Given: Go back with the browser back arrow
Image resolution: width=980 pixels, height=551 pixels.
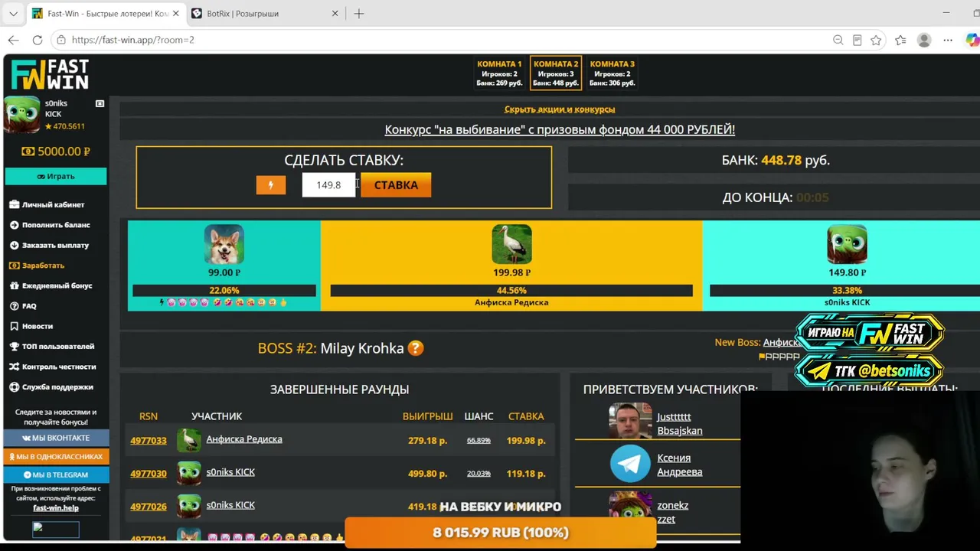Looking at the screenshot, I should [x=13, y=40].
